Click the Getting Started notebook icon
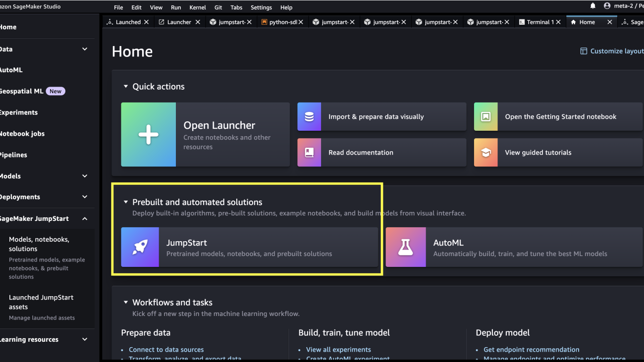This screenshot has width=644, height=362. coord(486,117)
